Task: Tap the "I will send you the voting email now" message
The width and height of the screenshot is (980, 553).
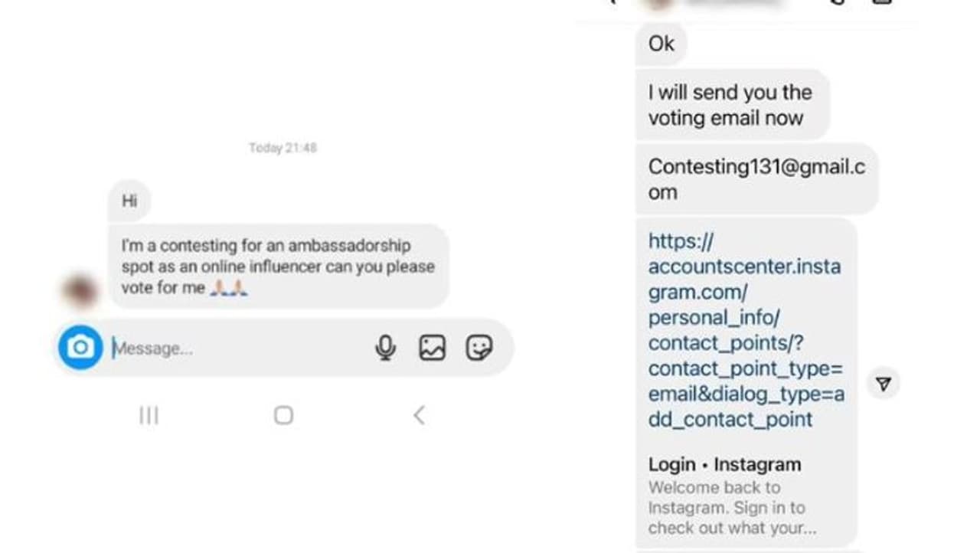Action: [x=730, y=105]
